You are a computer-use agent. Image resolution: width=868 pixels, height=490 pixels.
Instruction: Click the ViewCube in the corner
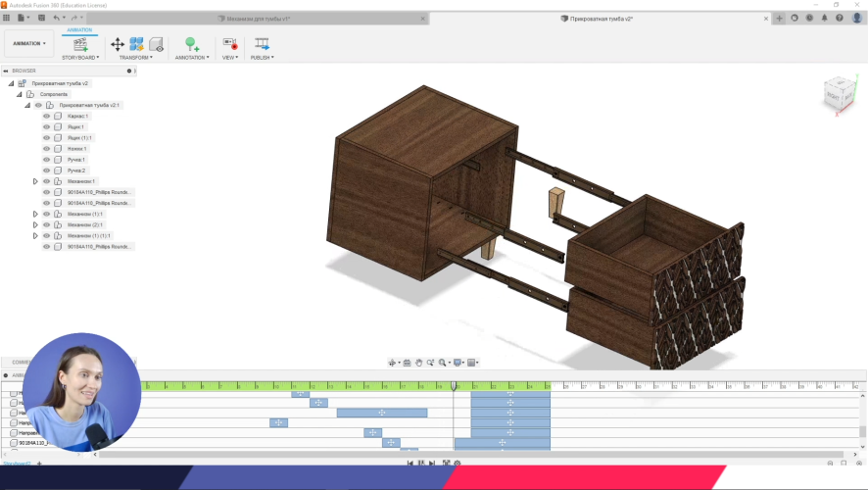[840, 95]
